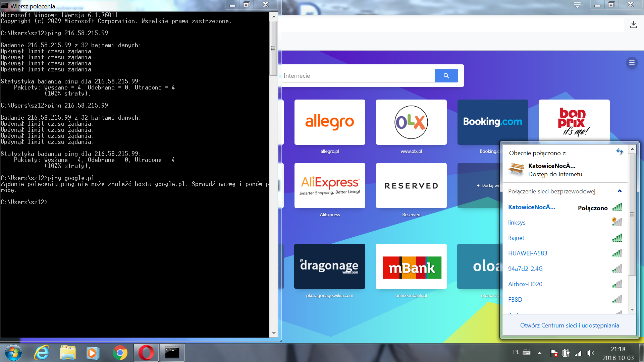The width and height of the screenshot is (644, 362).
Task: Select the HUAWEI-A583 wireless network
Action: pyautogui.click(x=565, y=253)
